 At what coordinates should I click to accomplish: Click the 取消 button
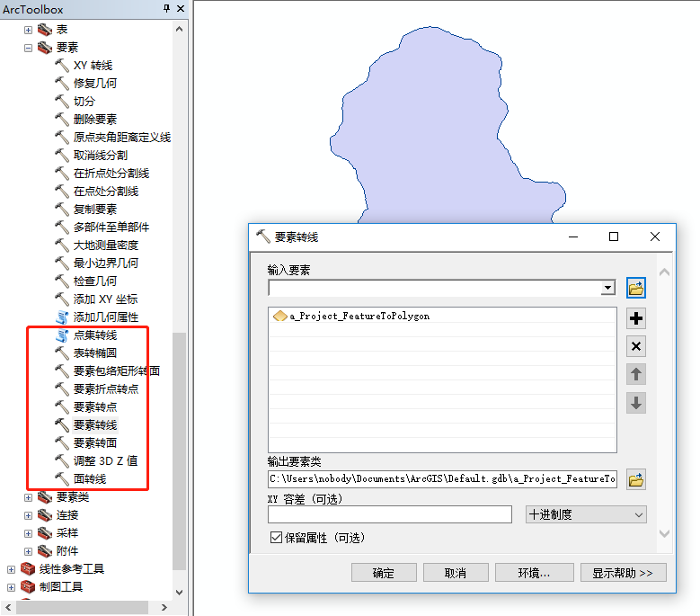(x=456, y=573)
